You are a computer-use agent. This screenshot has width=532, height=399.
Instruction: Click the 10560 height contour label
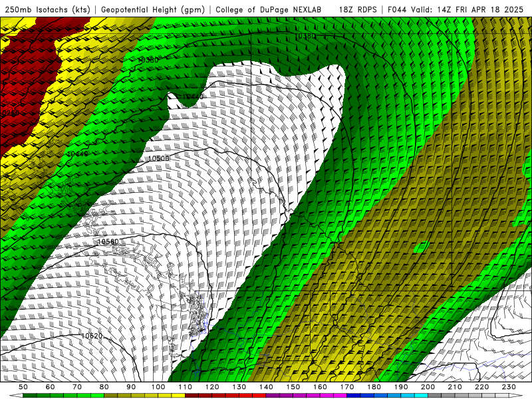(108, 241)
